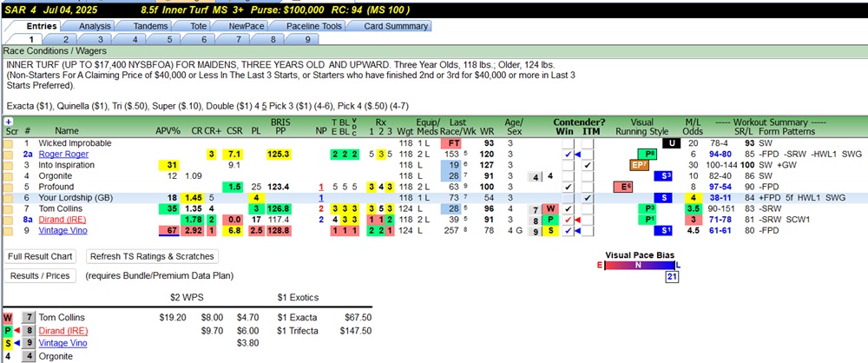The height and width of the screenshot is (363, 868).
Task: Click the yellow S icon in the results panel
Action: (7, 343)
